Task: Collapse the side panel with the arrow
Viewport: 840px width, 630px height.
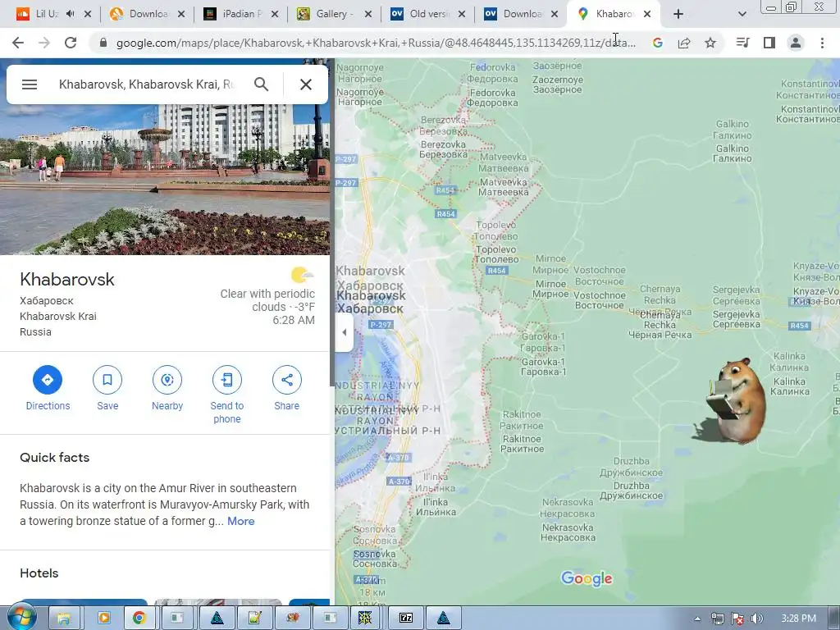Action: click(x=344, y=332)
